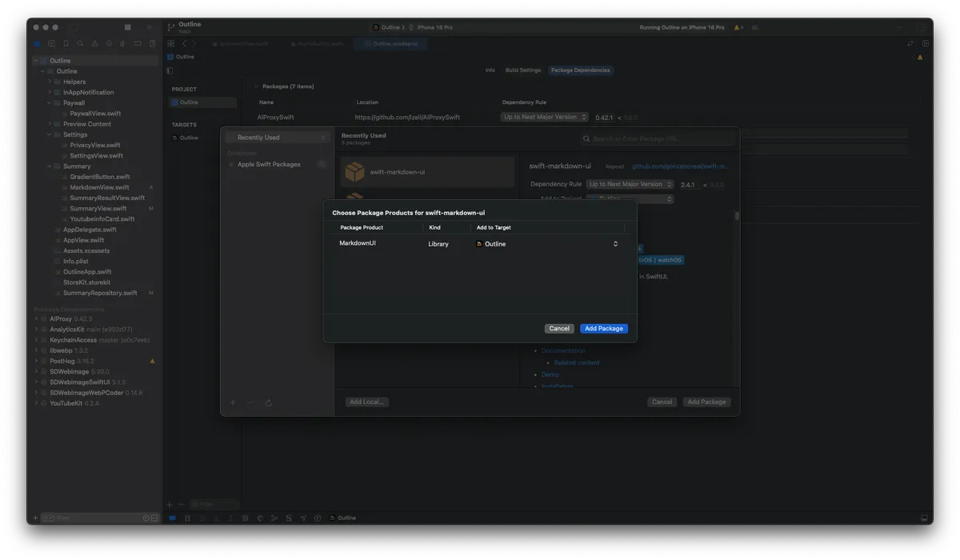Image resolution: width=960 pixels, height=560 pixels.
Task: Click the dimmed Cancel button in the package browser
Action: tap(662, 402)
